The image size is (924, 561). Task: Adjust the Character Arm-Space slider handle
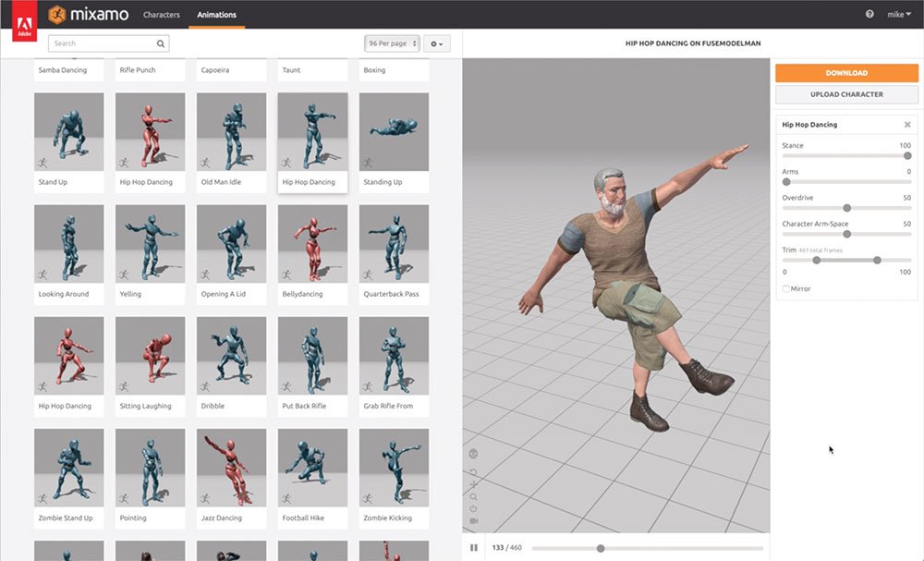tap(846, 234)
